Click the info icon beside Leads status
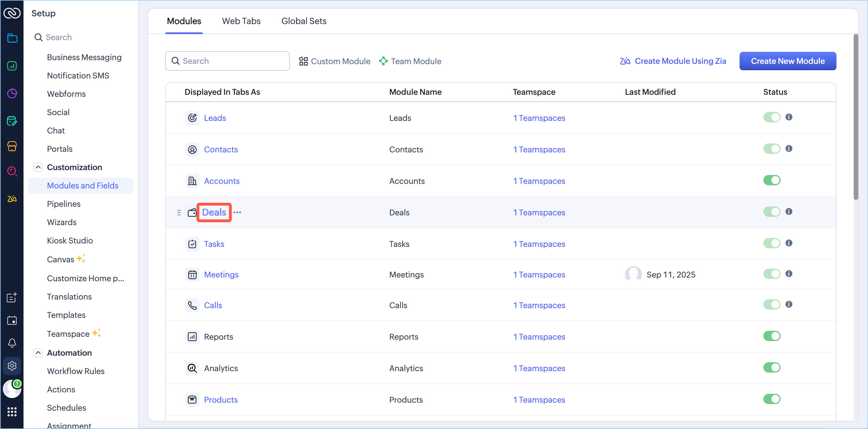 point(789,117)
